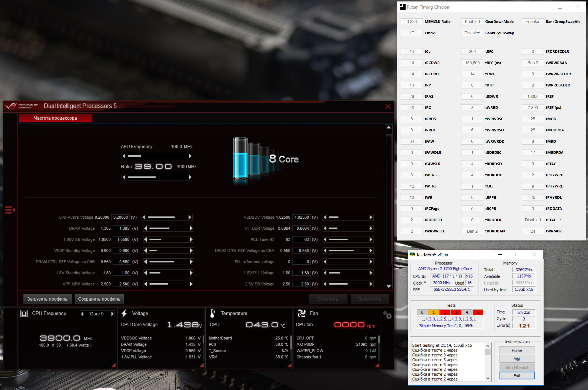Increase Ratio with right arrow

(190, 177)
